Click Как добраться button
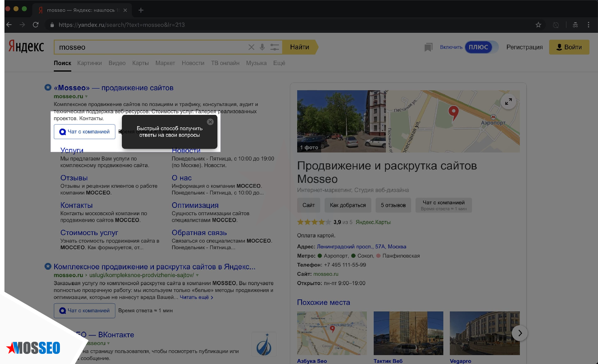The width and height of the screenshot is (598, 364). [348, 205]
